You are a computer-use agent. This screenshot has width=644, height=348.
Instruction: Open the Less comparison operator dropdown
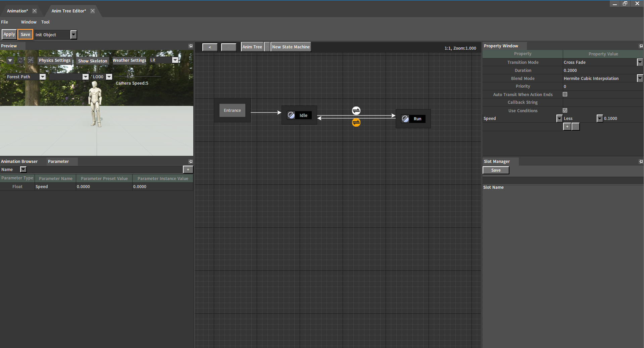point(600,118)
